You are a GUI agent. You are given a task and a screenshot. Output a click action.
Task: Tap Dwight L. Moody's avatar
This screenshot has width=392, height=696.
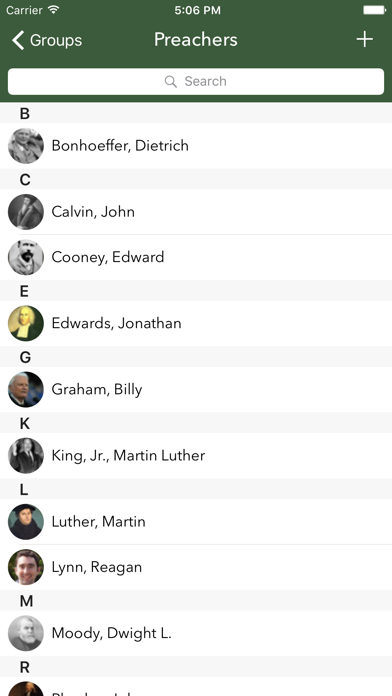point(26,633)
